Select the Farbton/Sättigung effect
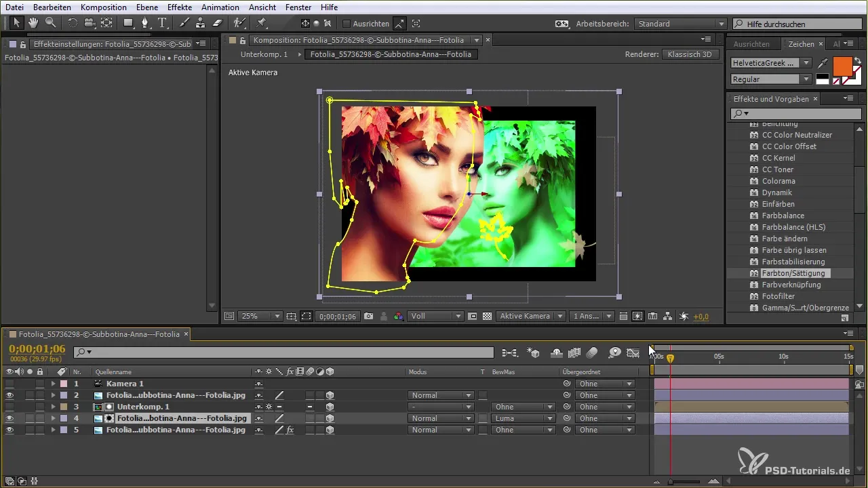 tap(793, 273)
